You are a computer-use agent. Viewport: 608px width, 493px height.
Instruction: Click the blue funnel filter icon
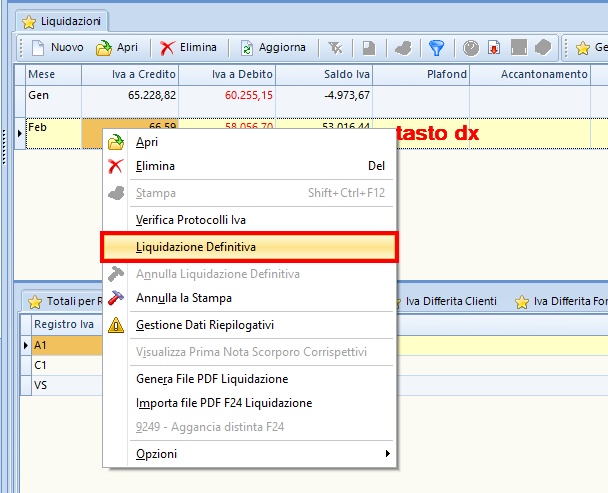tap(436, 47)
